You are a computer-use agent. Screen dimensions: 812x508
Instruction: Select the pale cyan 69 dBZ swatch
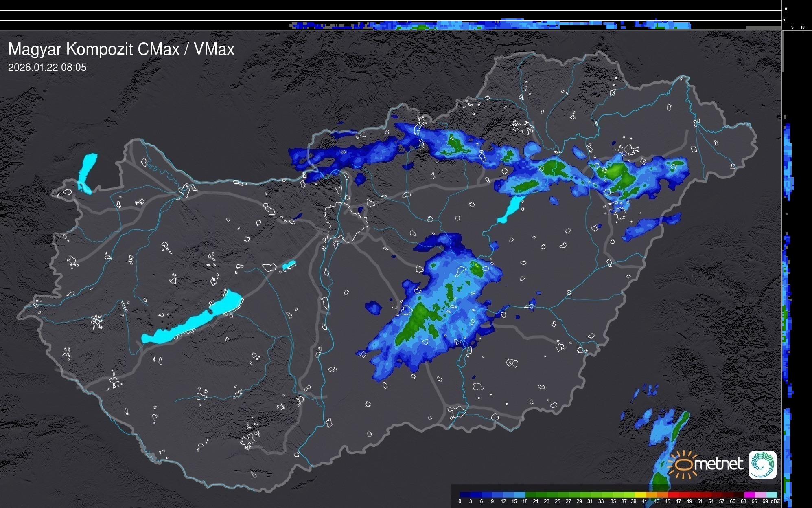coord(772,495)
